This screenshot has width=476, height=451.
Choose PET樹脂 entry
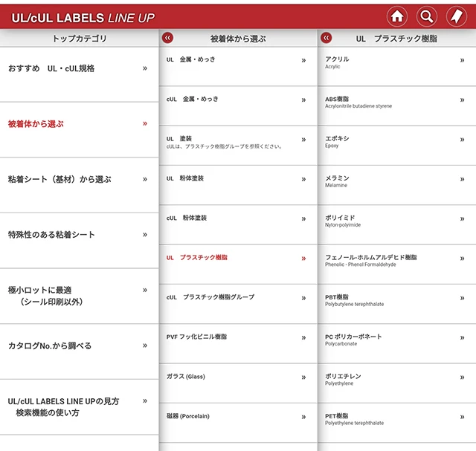(x=397, y=423)
